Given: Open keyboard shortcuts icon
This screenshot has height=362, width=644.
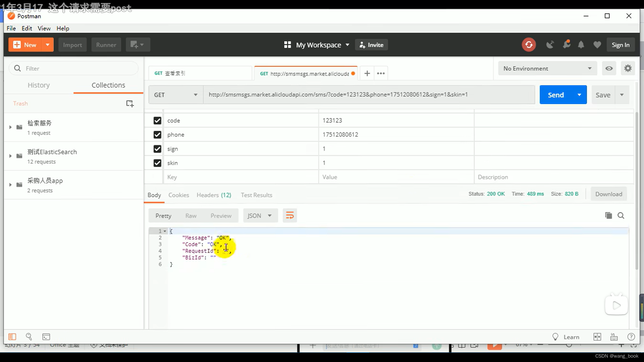Looking at the screenshot, I should (614, 337).
